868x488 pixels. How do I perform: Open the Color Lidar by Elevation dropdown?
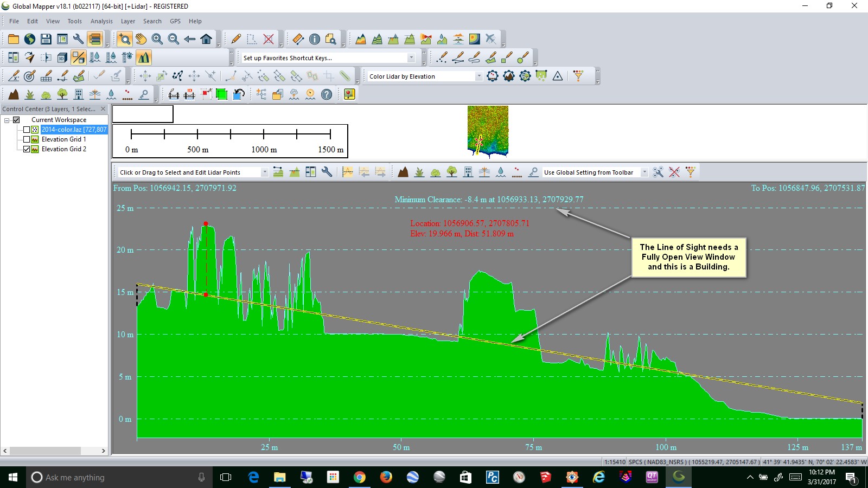[478, 76]
